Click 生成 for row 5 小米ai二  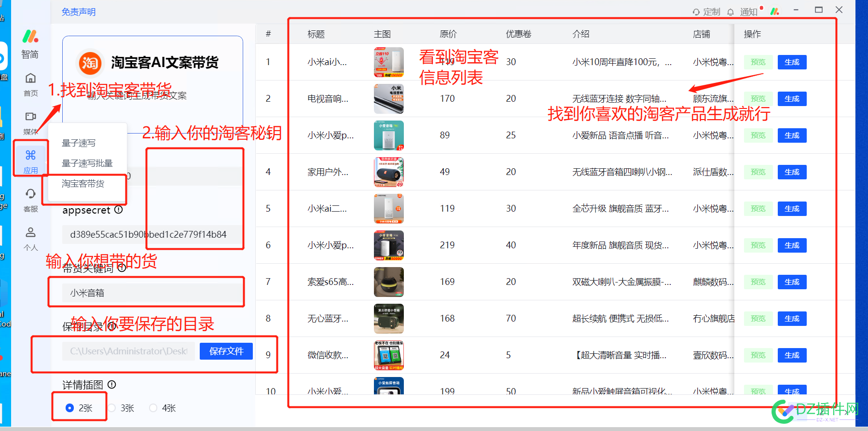pos(792,209)
